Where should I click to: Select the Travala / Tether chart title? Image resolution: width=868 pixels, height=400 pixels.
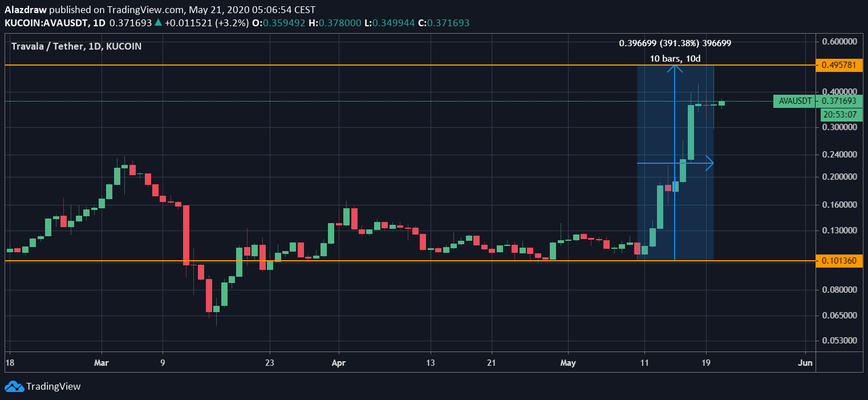tap(76, 46)
